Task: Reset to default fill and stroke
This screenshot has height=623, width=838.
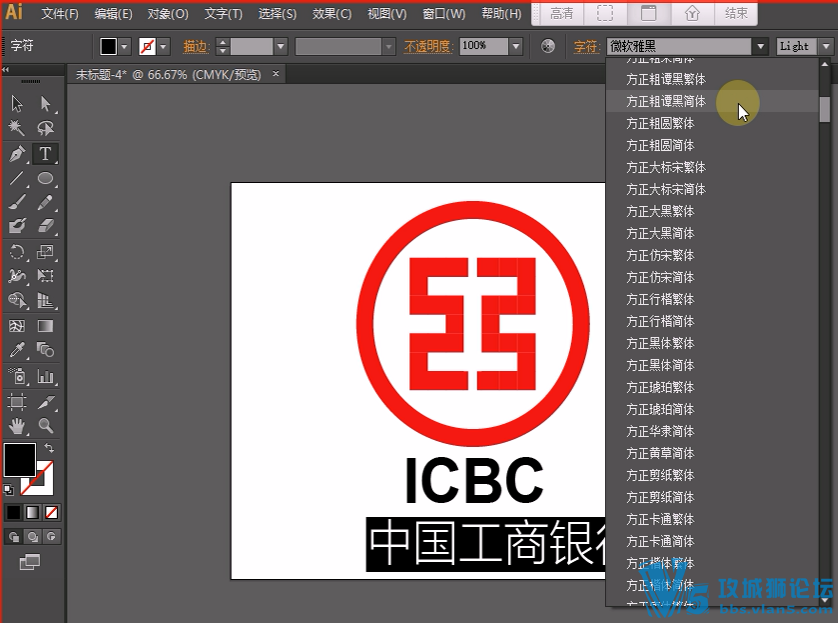Action: 8,489
